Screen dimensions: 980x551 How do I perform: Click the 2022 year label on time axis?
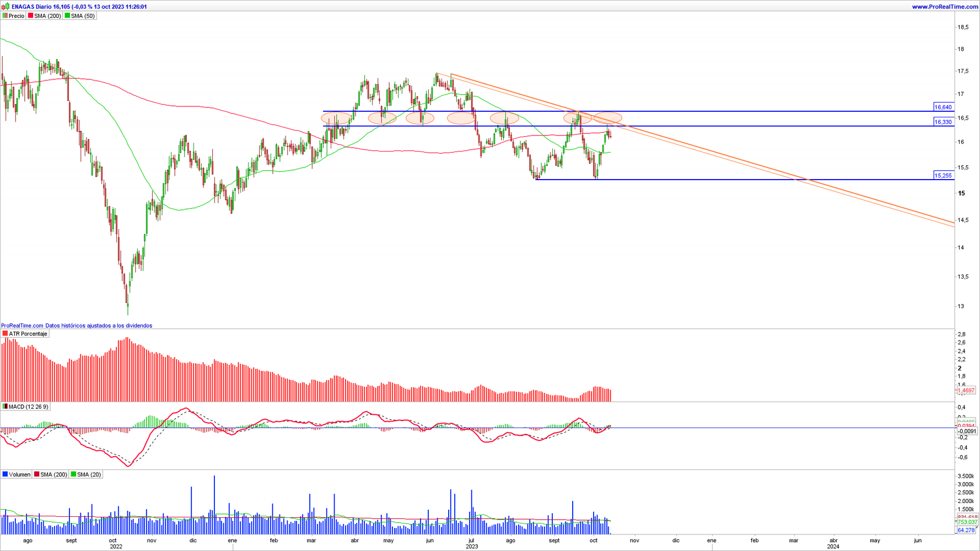pos(116,547)
